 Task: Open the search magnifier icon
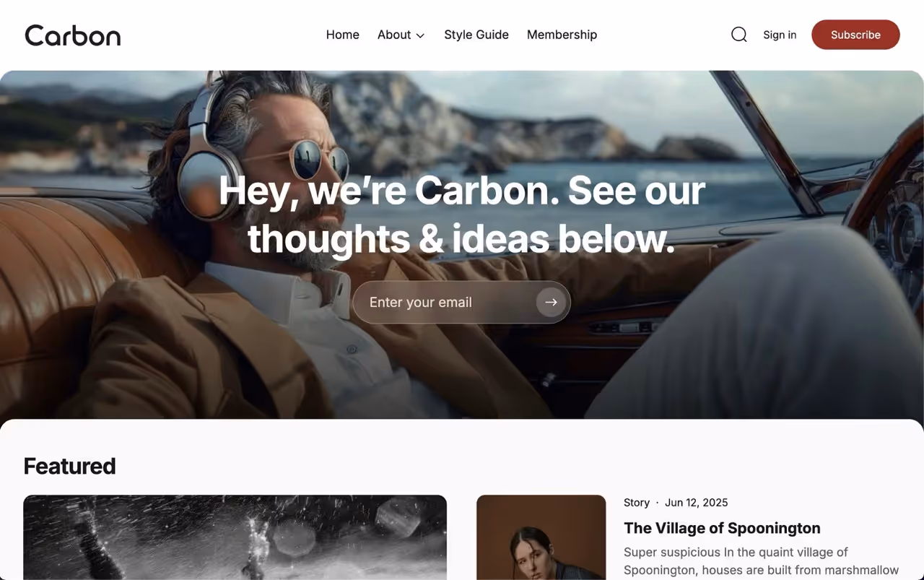coord(738,35)
